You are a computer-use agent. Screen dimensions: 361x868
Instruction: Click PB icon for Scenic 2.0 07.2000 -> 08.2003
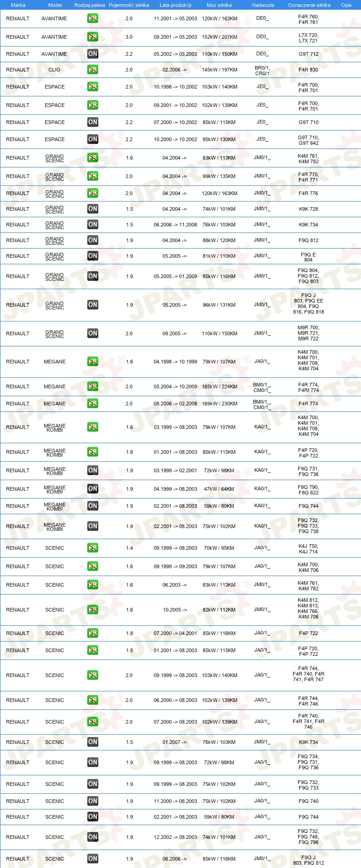pos(93,722)
